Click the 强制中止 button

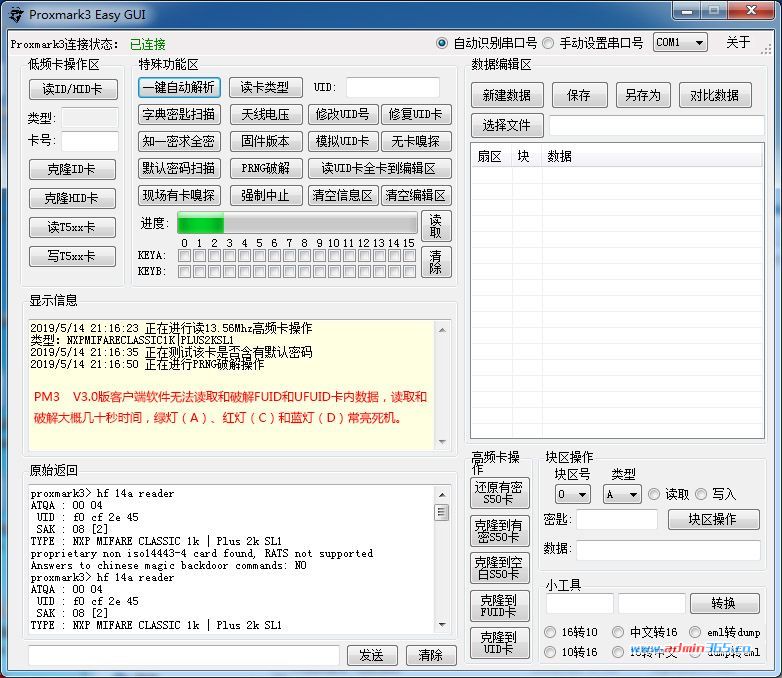click(x=266, y=195)
